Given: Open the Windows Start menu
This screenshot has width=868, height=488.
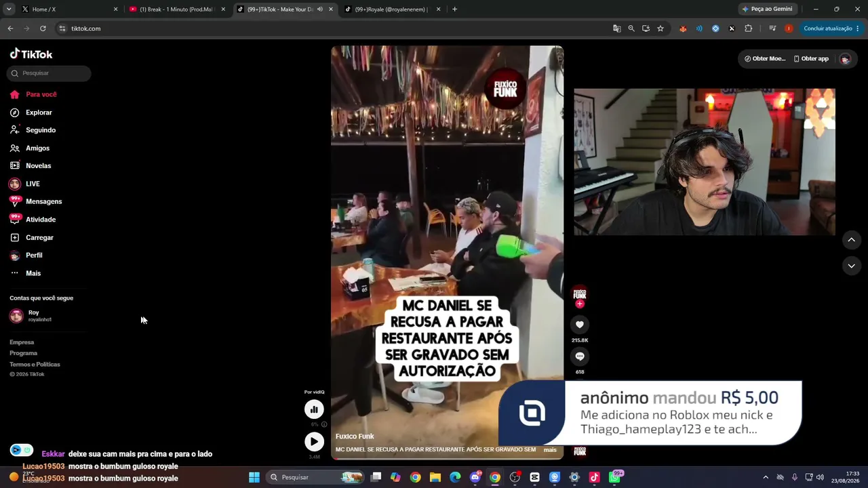Looking at the screenshot, I should pos(254,477).
